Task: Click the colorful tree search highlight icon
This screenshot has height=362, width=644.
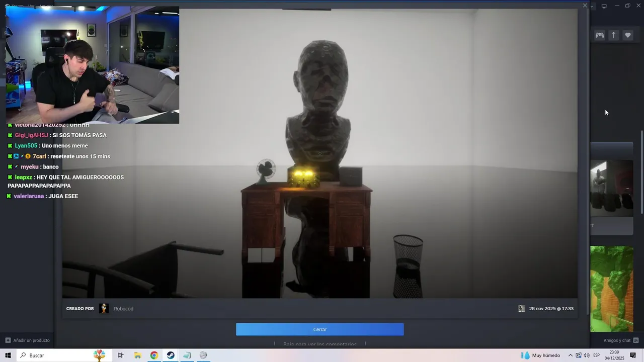Action: tap(100, 355)
